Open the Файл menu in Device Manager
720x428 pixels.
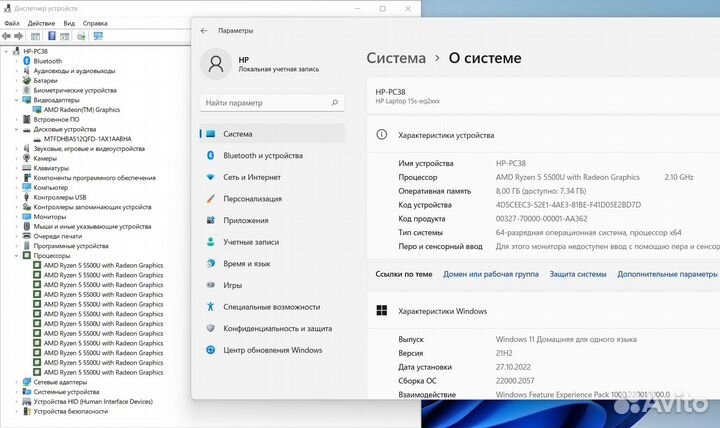[x=12, y=23]
